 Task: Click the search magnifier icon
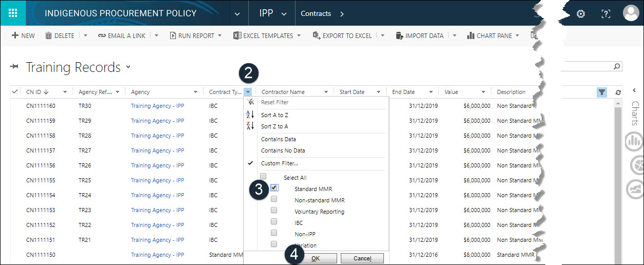click(x=617, y=67)
